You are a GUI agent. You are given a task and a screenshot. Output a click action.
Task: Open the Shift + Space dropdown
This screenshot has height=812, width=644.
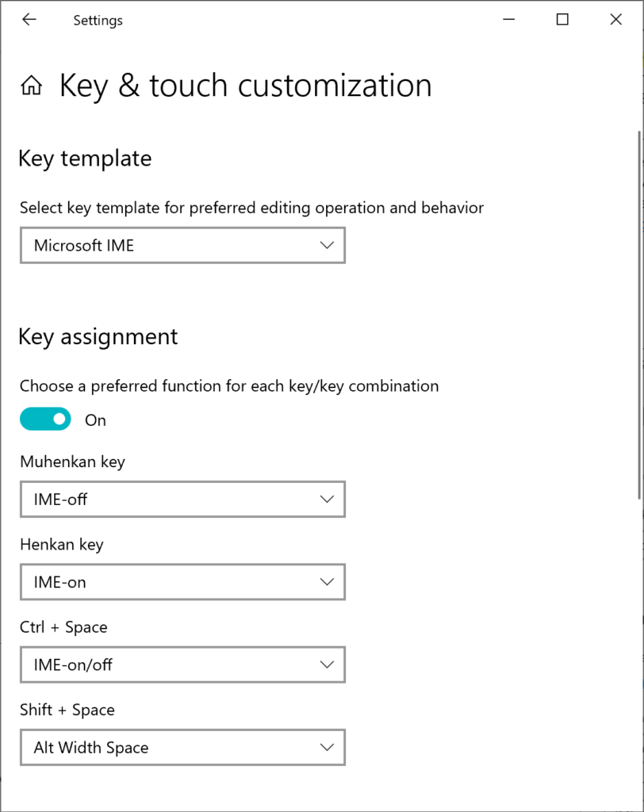(x=182, y=747)
